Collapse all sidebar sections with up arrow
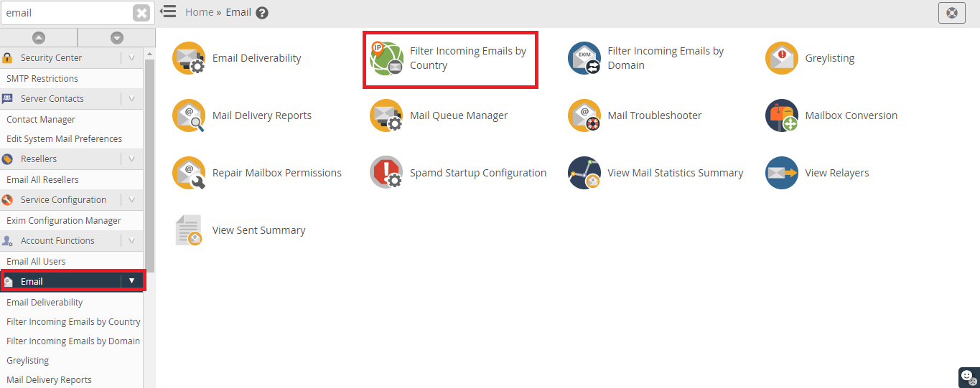Screen dimensions: 980x388 39,38
